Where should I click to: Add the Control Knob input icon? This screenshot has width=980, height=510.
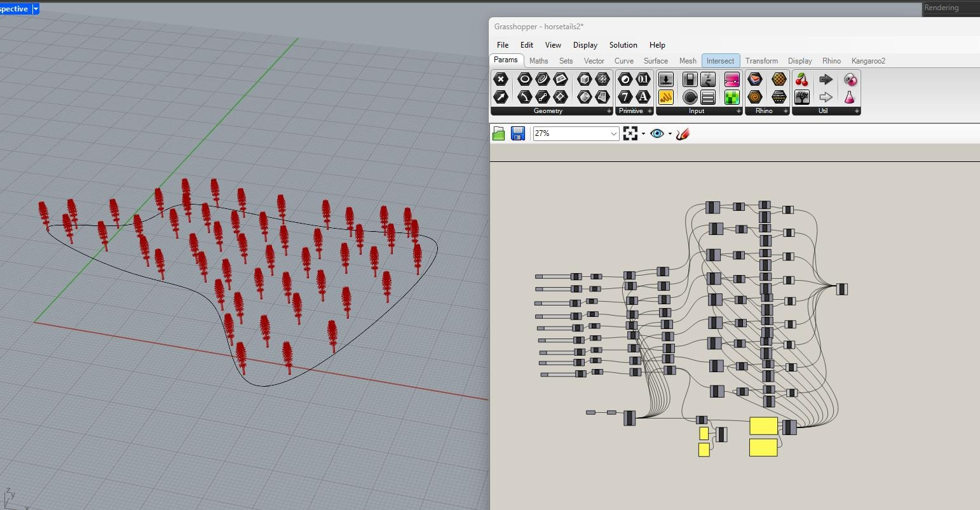690,97
